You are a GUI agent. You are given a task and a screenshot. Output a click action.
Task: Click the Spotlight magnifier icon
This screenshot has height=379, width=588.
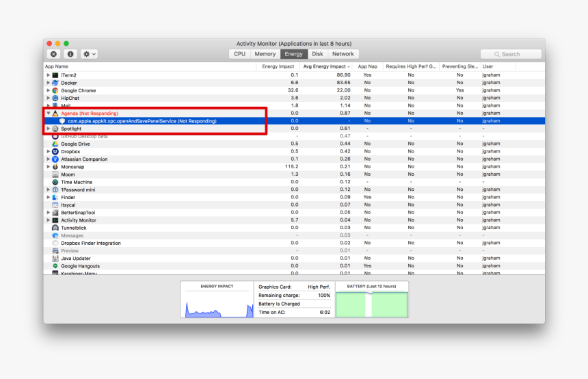(55, 129)
